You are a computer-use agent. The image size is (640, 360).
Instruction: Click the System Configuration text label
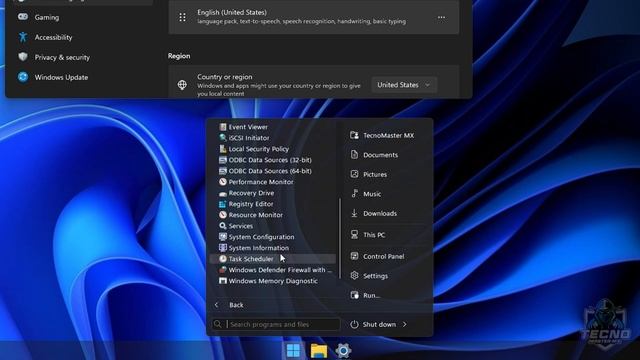click(261, 237)
